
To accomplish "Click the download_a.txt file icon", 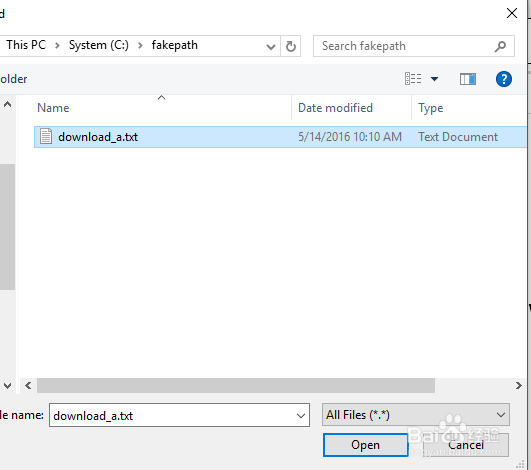I will click(x=46, y=136).
